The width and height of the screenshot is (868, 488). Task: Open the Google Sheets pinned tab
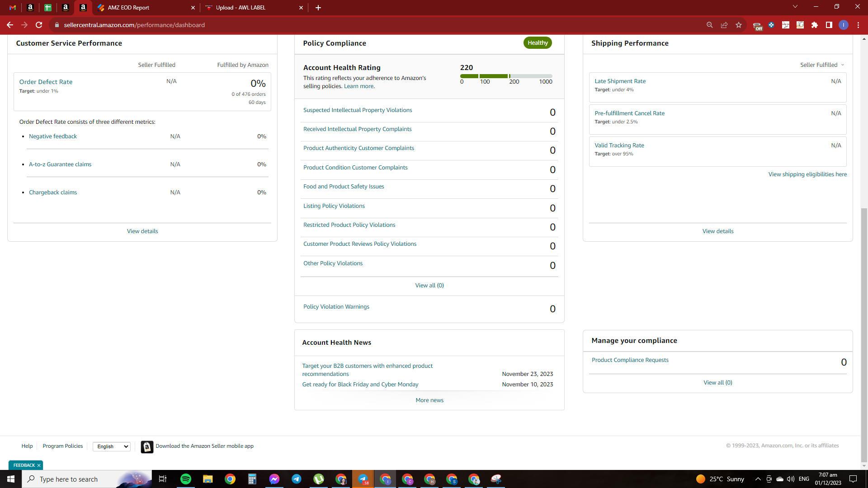[48, 8]
